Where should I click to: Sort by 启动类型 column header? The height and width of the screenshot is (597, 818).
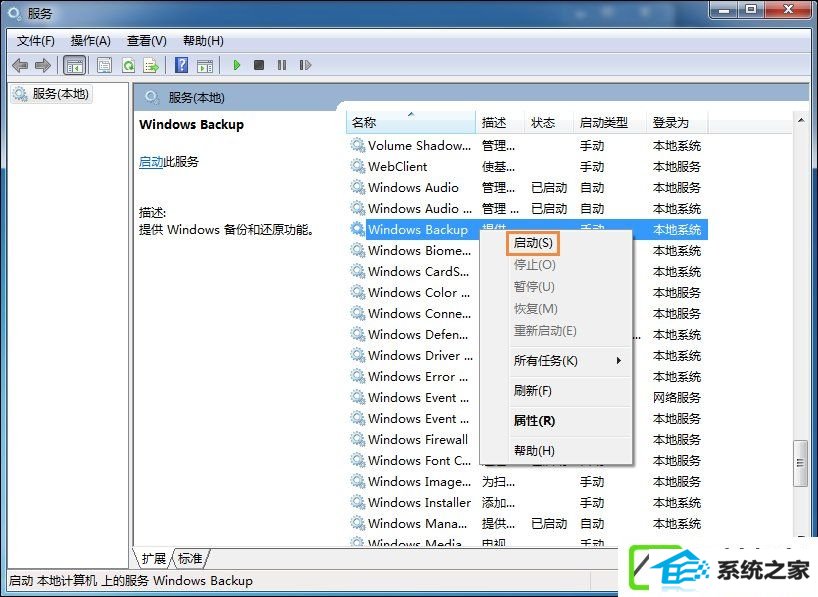click(x=609, y=123)
